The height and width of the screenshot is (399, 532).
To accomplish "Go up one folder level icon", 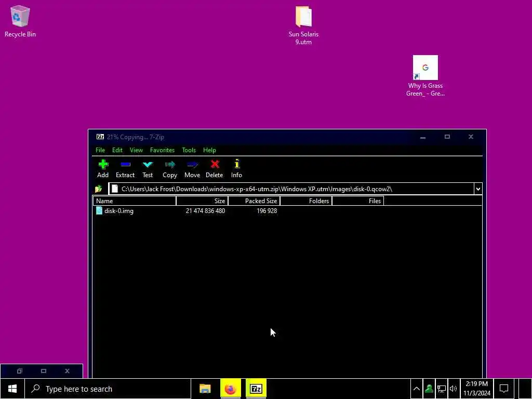I will 98,189.
